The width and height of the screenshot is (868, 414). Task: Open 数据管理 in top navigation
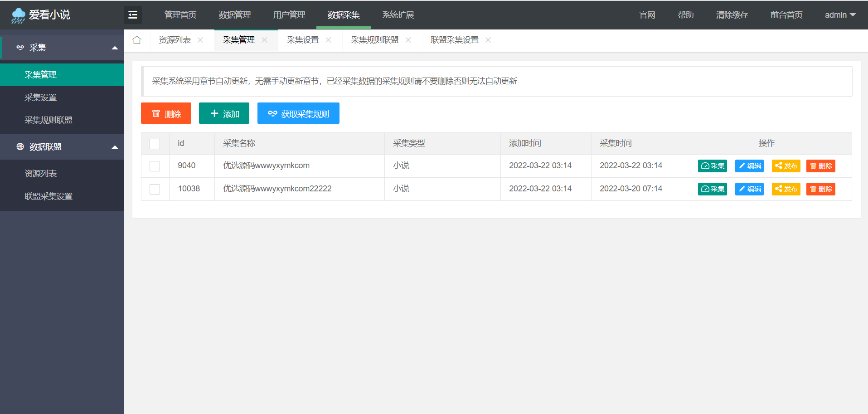click(235, 15)
